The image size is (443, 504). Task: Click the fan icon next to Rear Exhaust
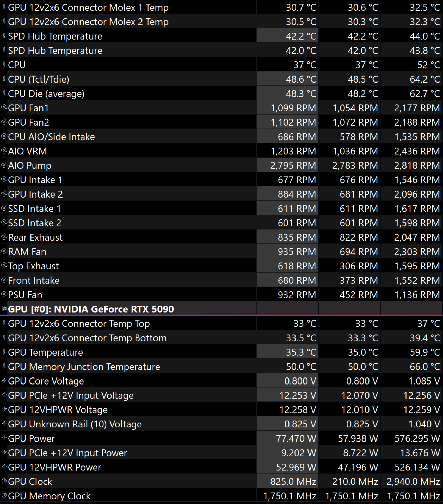[x=4, y=237]
